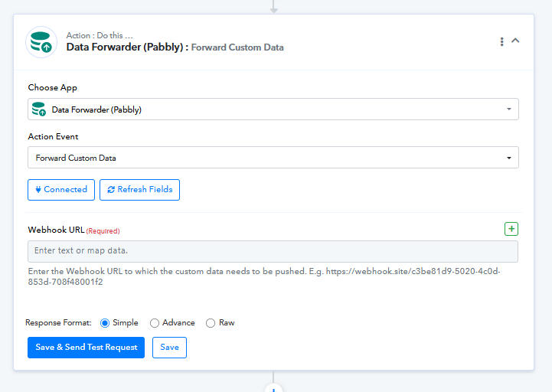
Task: Click the 'Response Format:' label
Action: point(58,323)
